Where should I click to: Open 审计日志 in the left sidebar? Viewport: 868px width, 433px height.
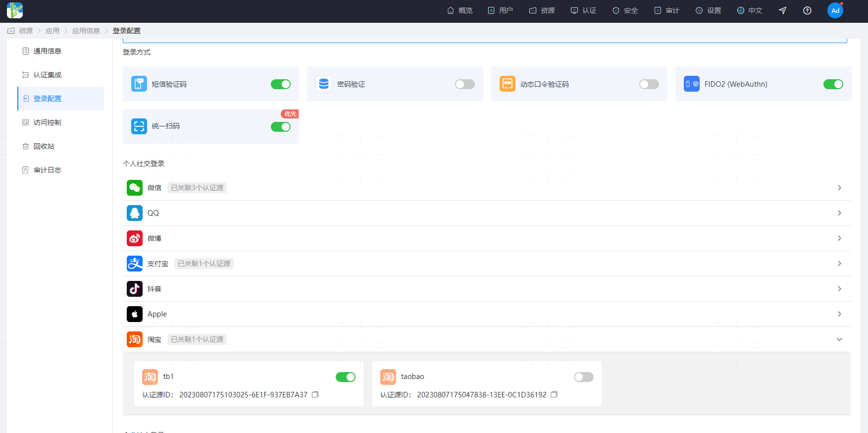47,170
